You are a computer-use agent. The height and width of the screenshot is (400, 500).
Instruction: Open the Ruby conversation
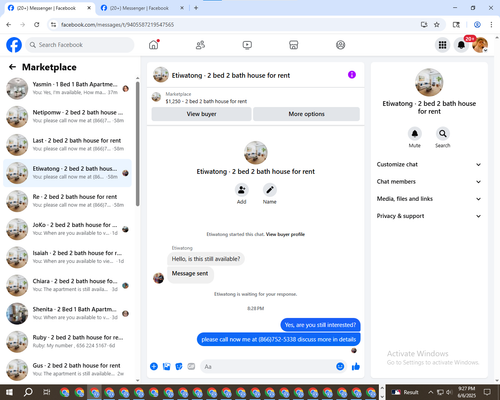(67, 342)
